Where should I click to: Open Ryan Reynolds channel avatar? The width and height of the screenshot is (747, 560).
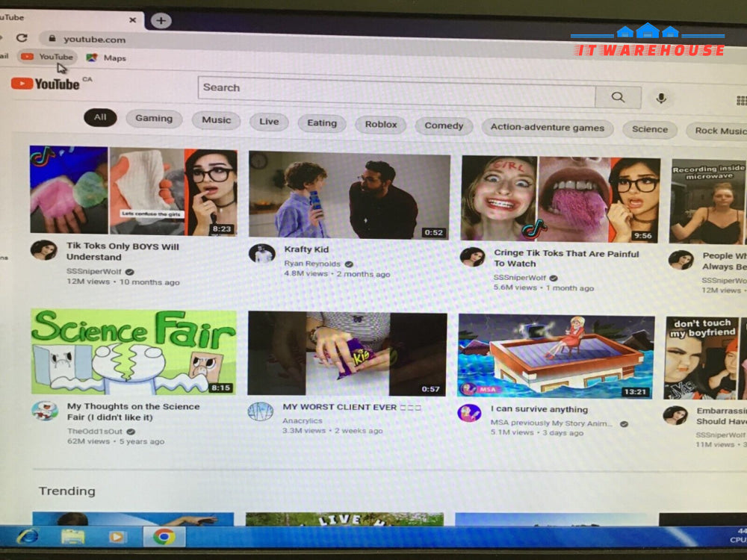point(261,253)
